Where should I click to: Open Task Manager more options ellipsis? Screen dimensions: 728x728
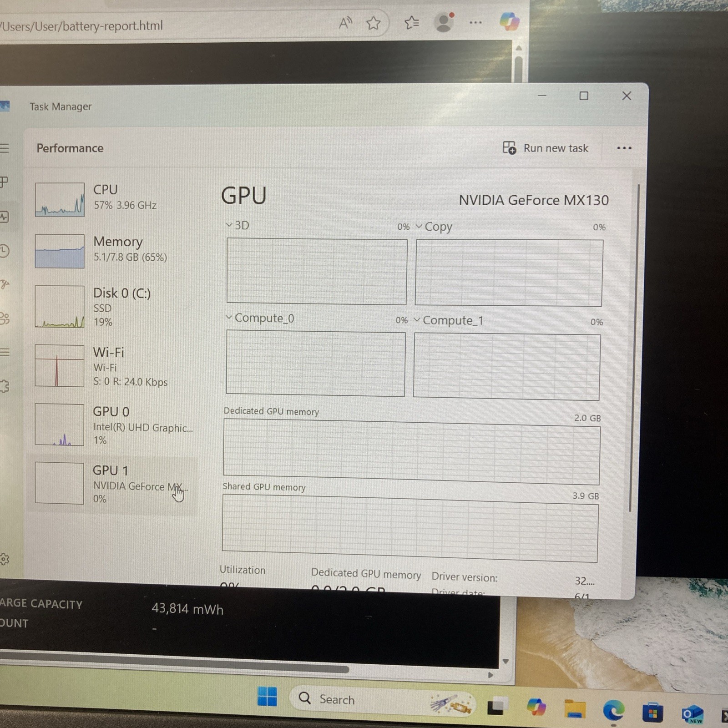coord(624,148)
